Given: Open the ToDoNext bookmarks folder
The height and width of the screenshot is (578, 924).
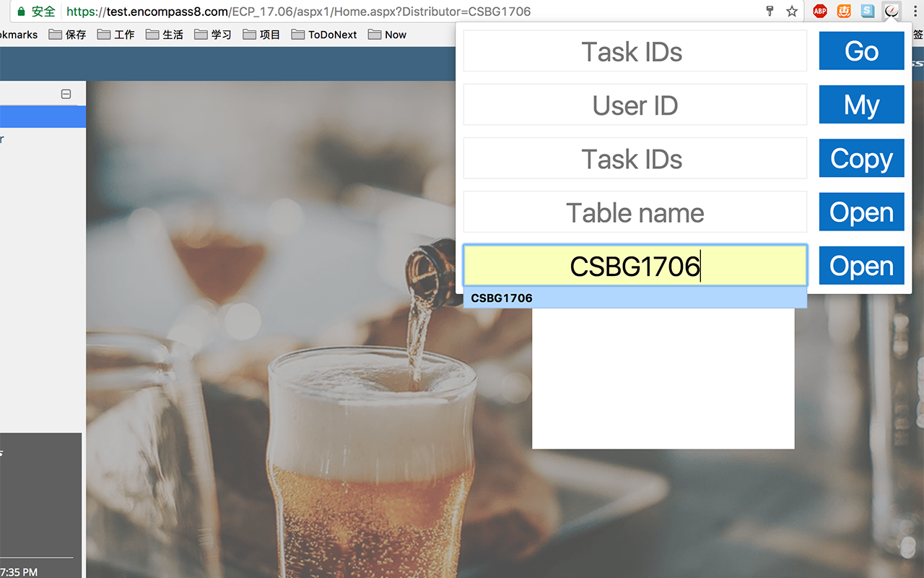Looking at the screenshot, I should point(324,34).
